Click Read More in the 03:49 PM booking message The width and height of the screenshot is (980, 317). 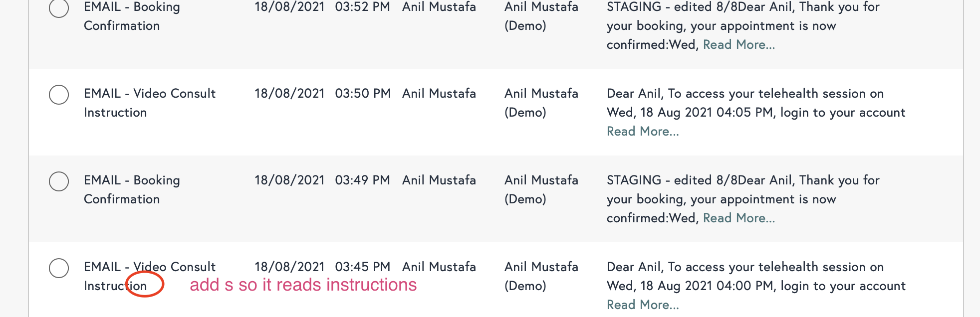click(738, 218)
